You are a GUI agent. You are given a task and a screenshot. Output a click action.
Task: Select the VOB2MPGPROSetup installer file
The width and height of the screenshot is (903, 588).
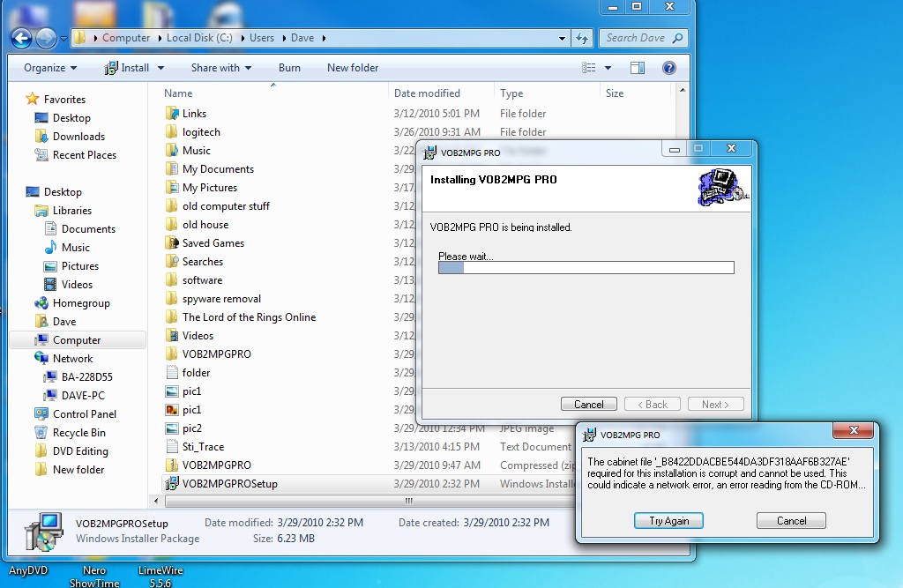229,484
